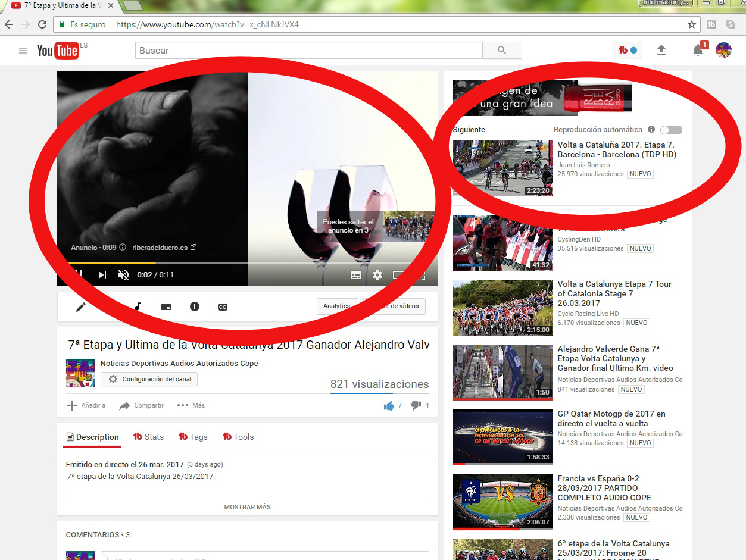The width and height of the screenshot is (746, 560).
Task: Open the end screen editor icon
Action: point(166,307)
